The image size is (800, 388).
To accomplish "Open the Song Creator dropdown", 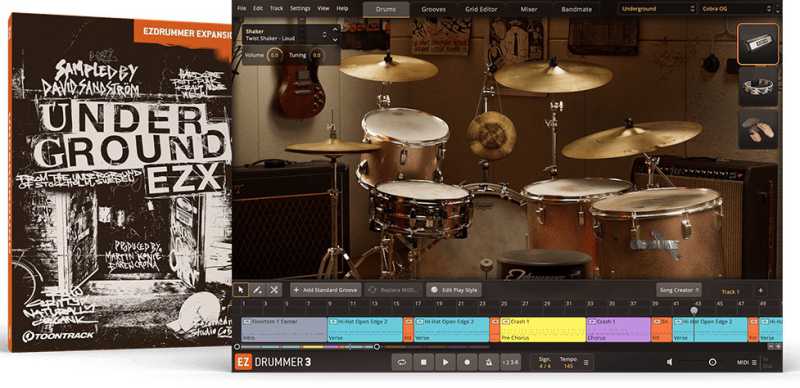I will pyautogui.click(x=679, y=290).
